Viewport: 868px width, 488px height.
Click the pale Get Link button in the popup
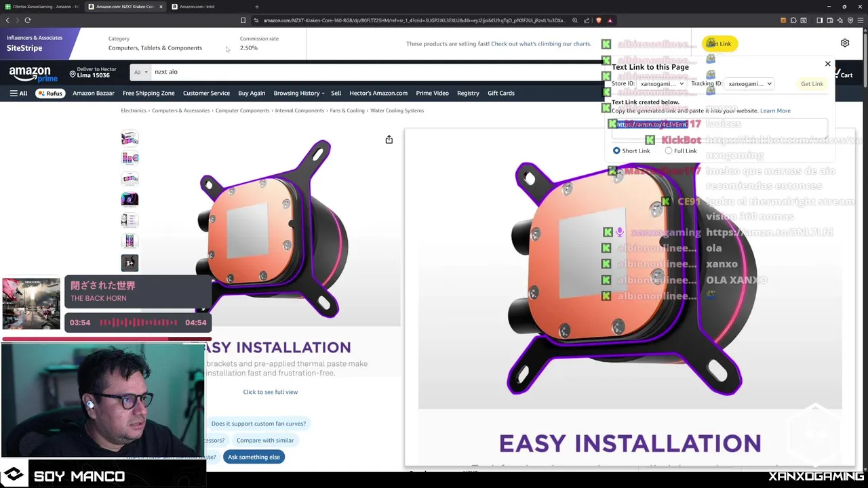point(812,84)
